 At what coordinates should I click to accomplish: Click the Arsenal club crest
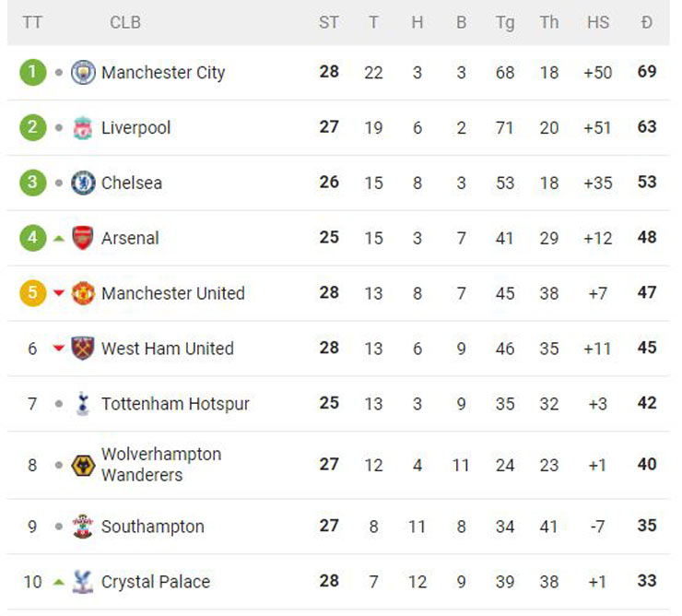coord(83,238)
